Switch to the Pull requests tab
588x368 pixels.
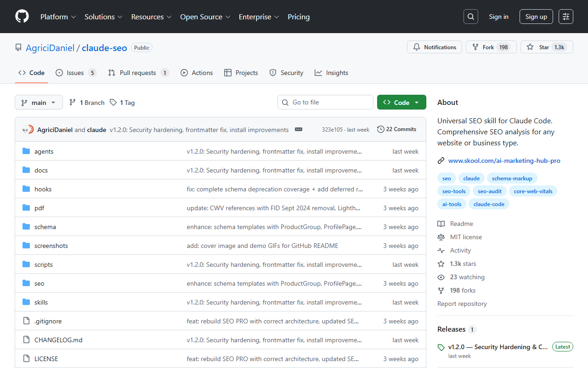click(138, 73)
